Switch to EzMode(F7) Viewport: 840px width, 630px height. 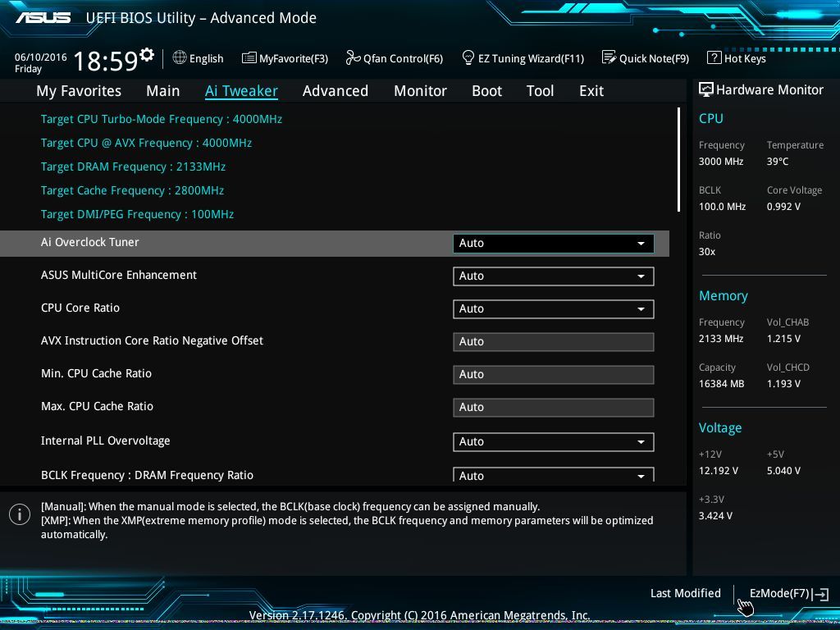pos(788,594)
